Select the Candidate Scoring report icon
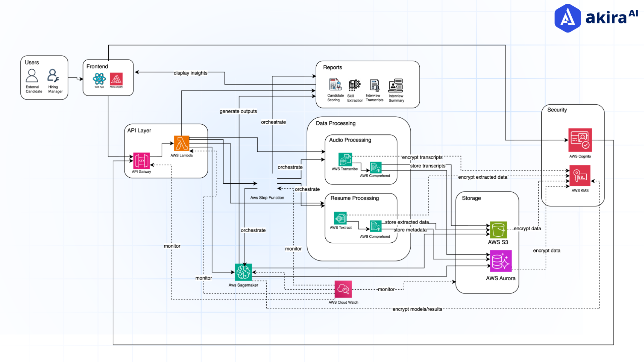 335,85
